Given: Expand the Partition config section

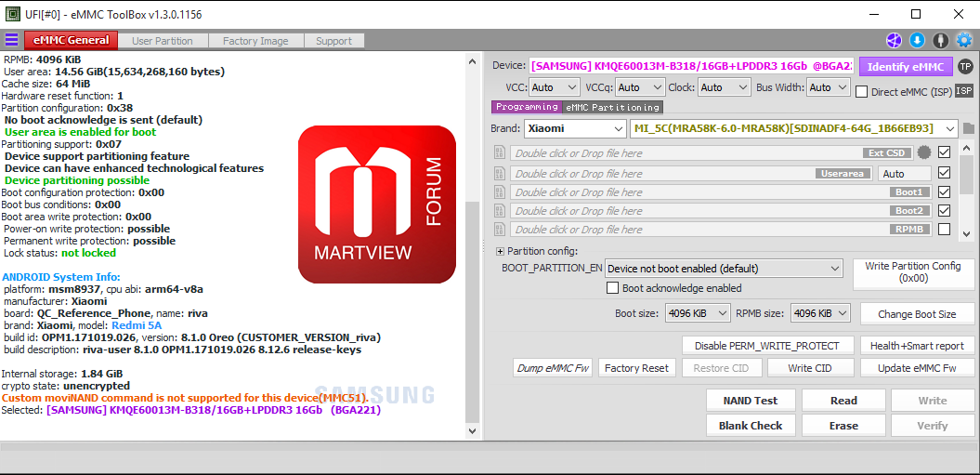Looking at the screenshot, I should 500,251.
